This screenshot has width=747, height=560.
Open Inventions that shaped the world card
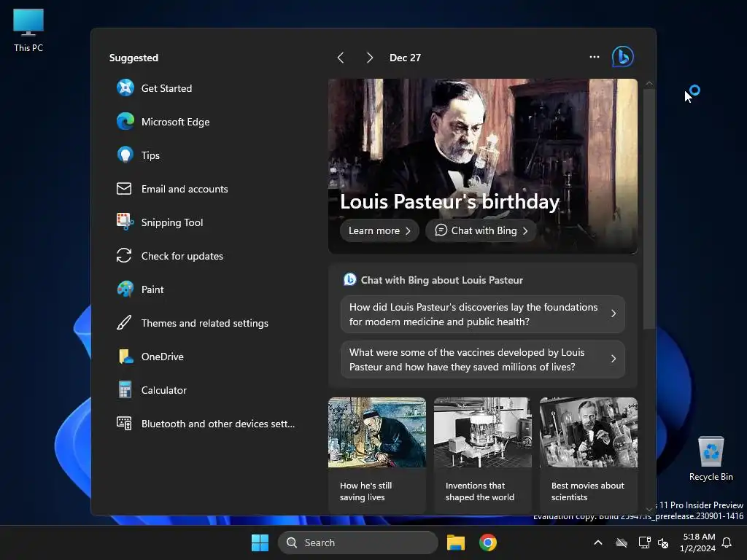pos(483,455)
